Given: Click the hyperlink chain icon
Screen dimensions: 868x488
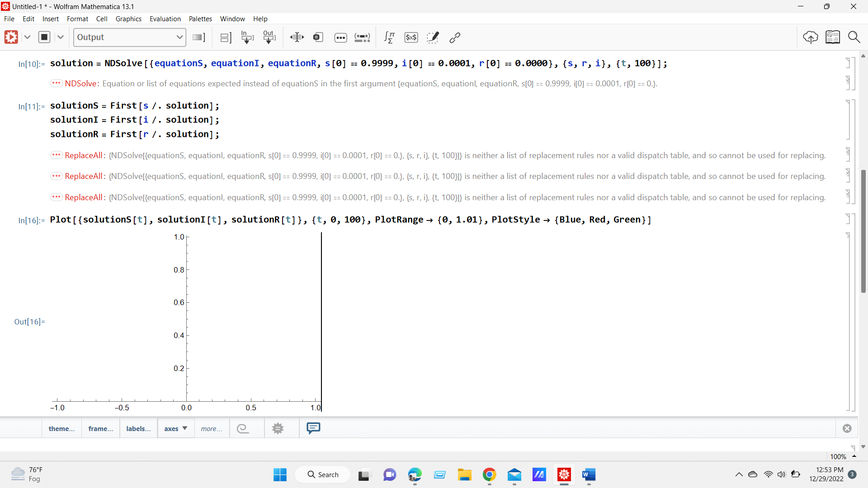Looking at the screenshot, I should pos(455,37).
